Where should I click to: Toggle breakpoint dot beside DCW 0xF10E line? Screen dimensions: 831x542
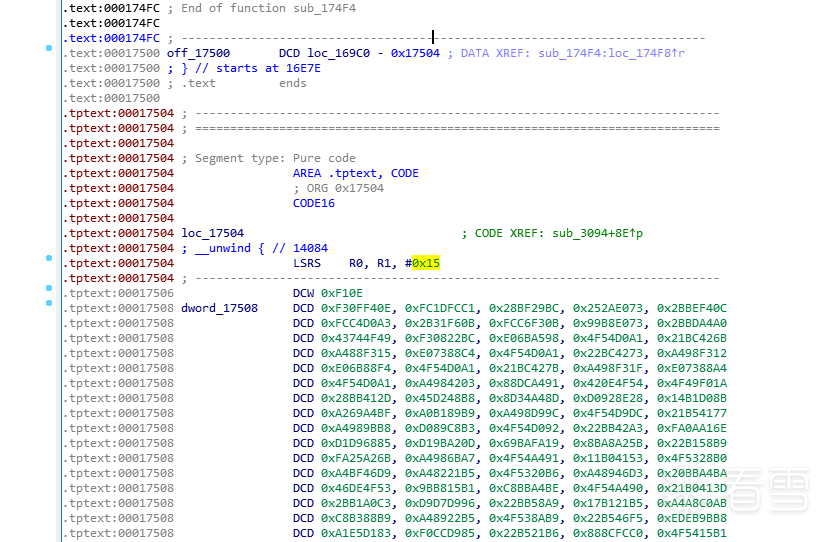point(49,288)
